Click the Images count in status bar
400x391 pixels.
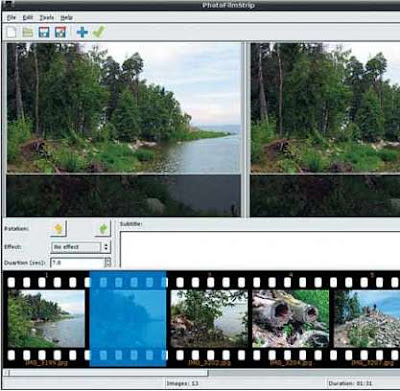[x=183, y=383]
